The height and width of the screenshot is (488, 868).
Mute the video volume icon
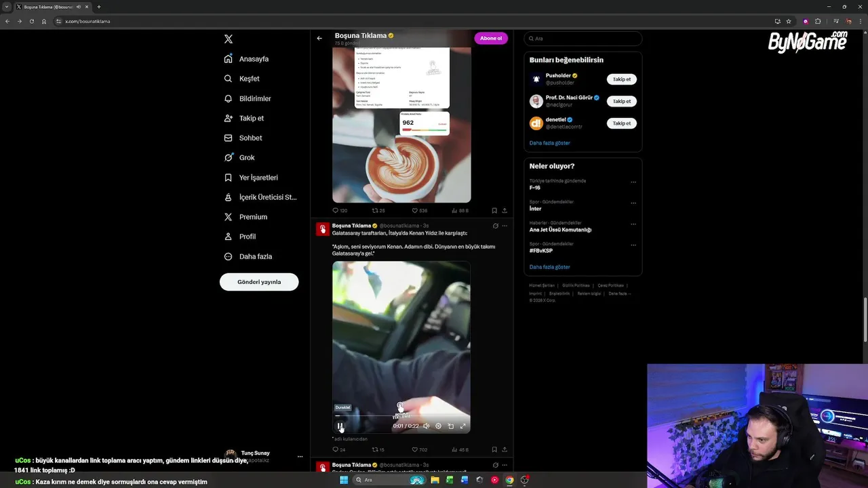426,426
